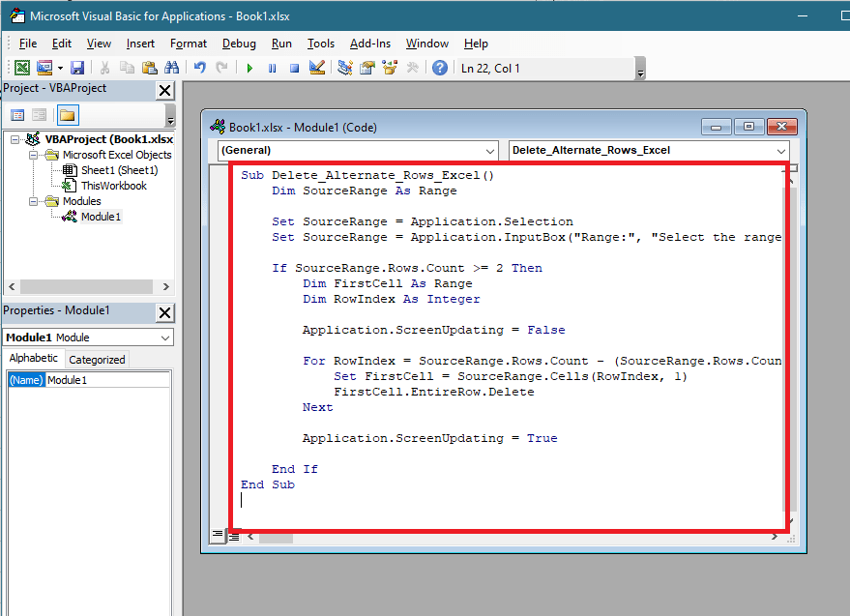Switch to the Categorized properties tab
This screenshot has width=850, height=616.
[97, 360]
